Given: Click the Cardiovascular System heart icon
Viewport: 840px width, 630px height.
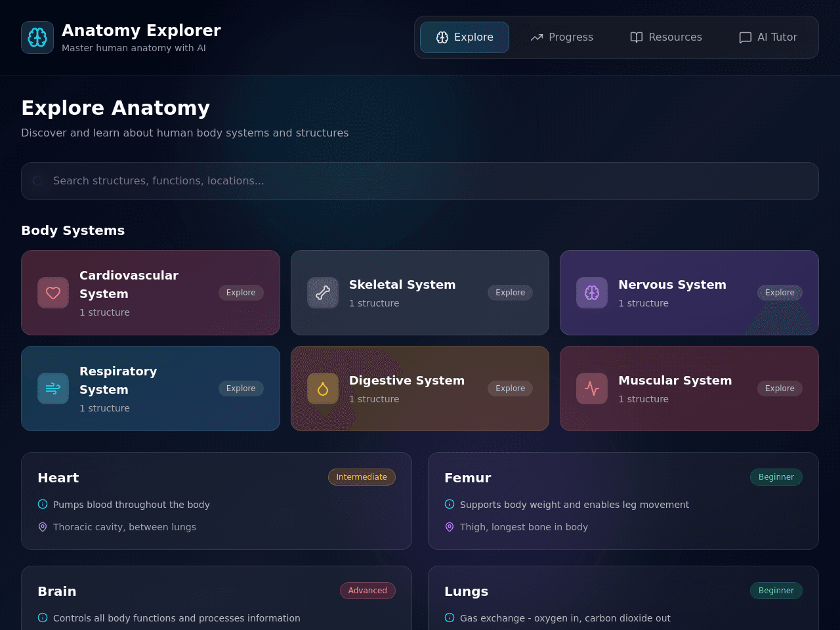Looking at the screenshot, I should [x=53, y=293].
